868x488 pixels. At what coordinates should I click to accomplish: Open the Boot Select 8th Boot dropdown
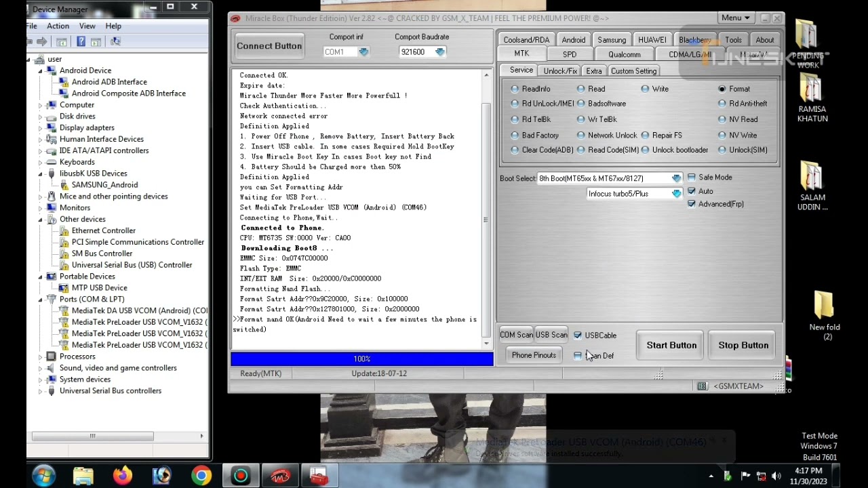(676, 178)
